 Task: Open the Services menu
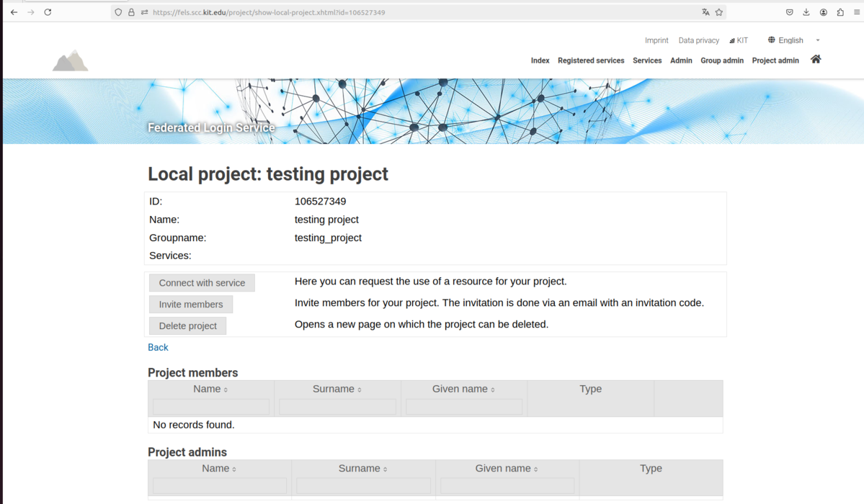point(647,60)
